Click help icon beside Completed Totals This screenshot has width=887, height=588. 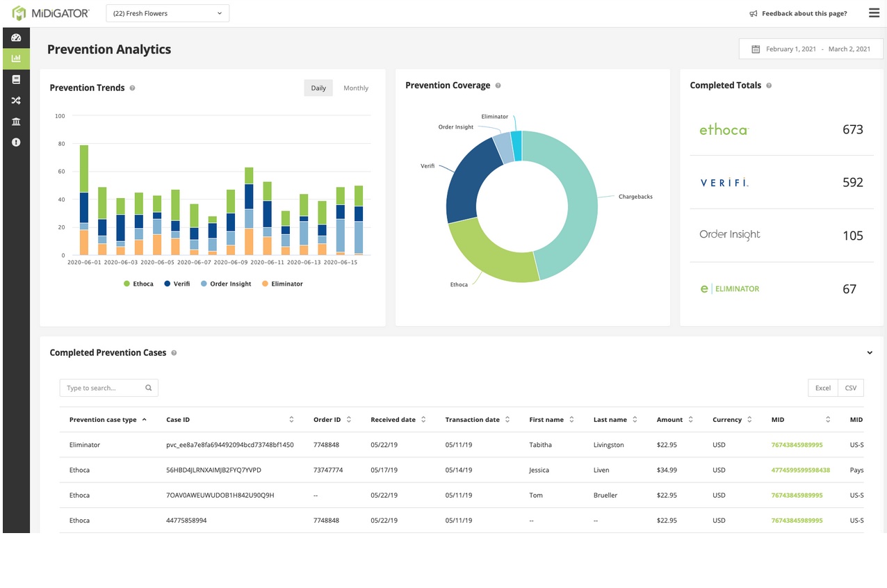pyautogui.click(x=769, y=85)
